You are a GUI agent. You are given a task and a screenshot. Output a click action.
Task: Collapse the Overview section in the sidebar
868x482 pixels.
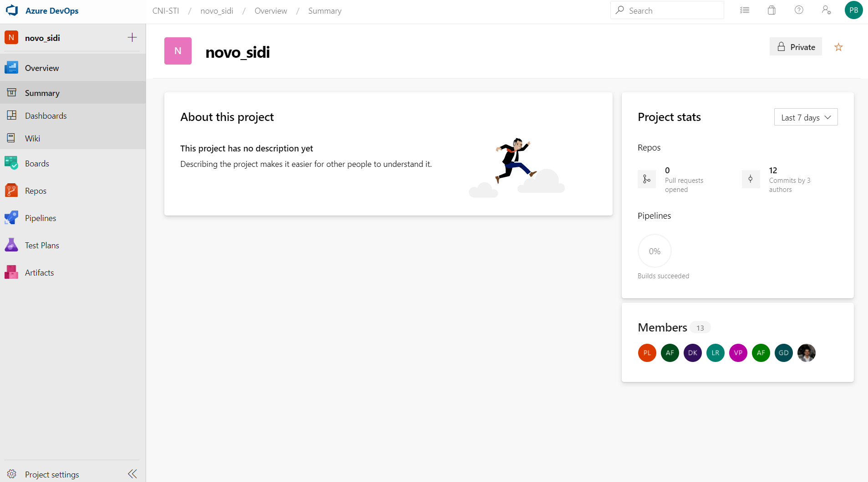pyautogui.click(x=42, y=68)
